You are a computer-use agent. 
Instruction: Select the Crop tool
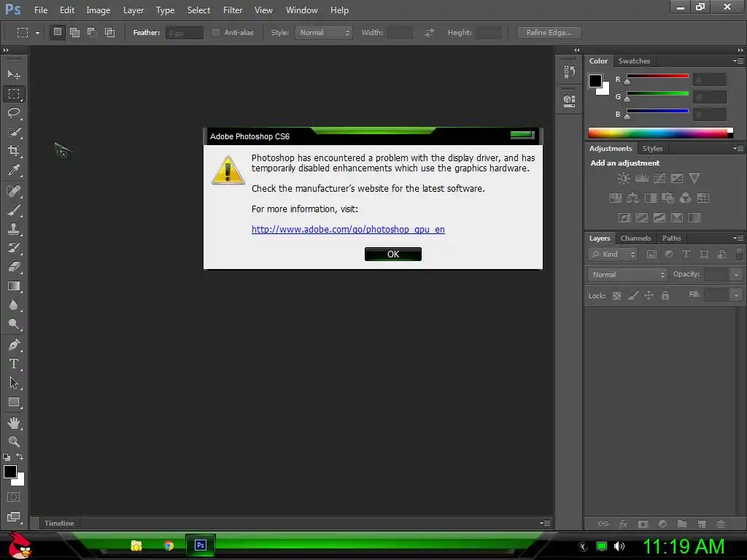coord(14,151)
